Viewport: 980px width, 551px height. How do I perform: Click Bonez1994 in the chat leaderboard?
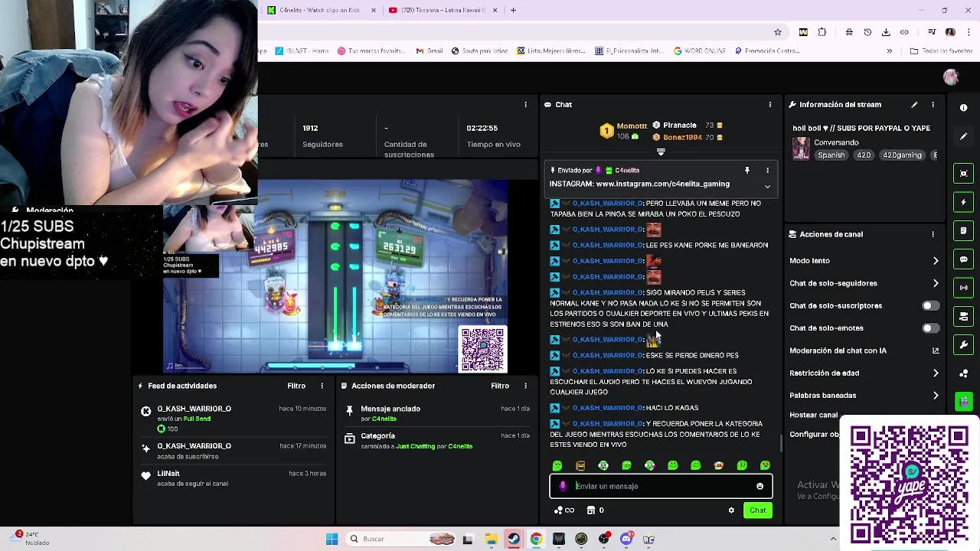coord(682,138)
